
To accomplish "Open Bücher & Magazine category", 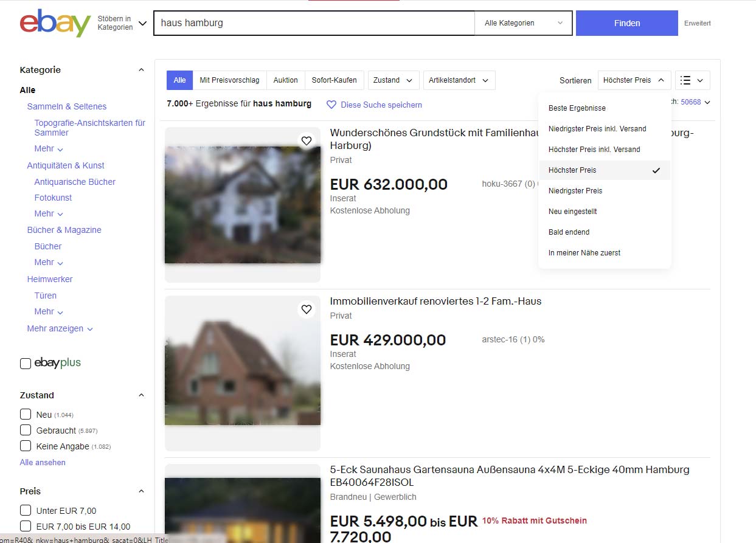I will [x=64, y=230].
